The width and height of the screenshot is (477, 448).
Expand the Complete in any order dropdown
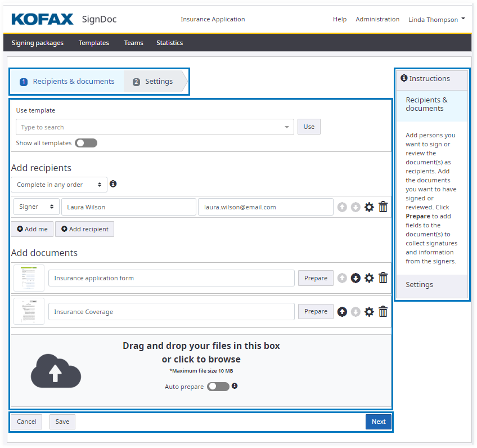click(58, 185)
